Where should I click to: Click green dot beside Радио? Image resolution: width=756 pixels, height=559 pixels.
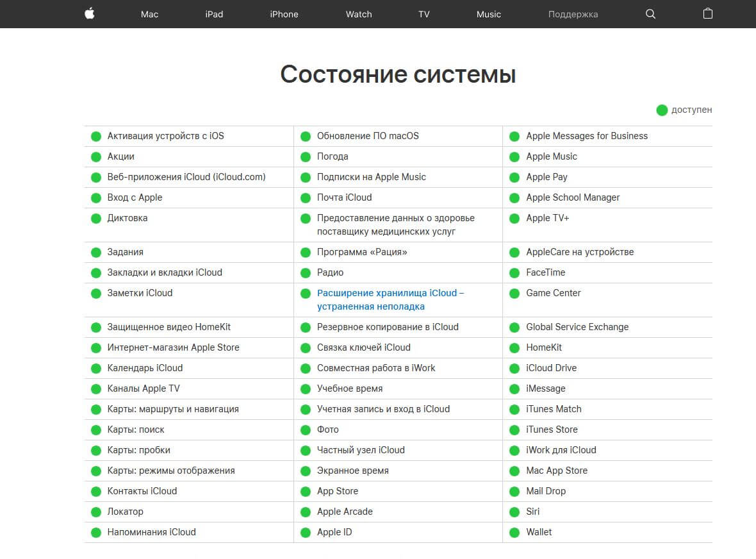point(305,273)
